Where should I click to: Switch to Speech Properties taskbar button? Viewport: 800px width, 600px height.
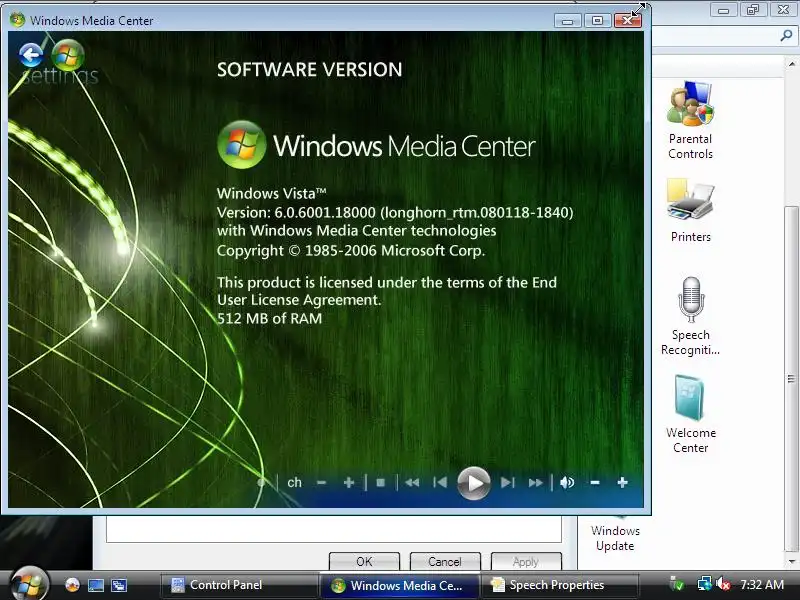click(x=559, y=585)
